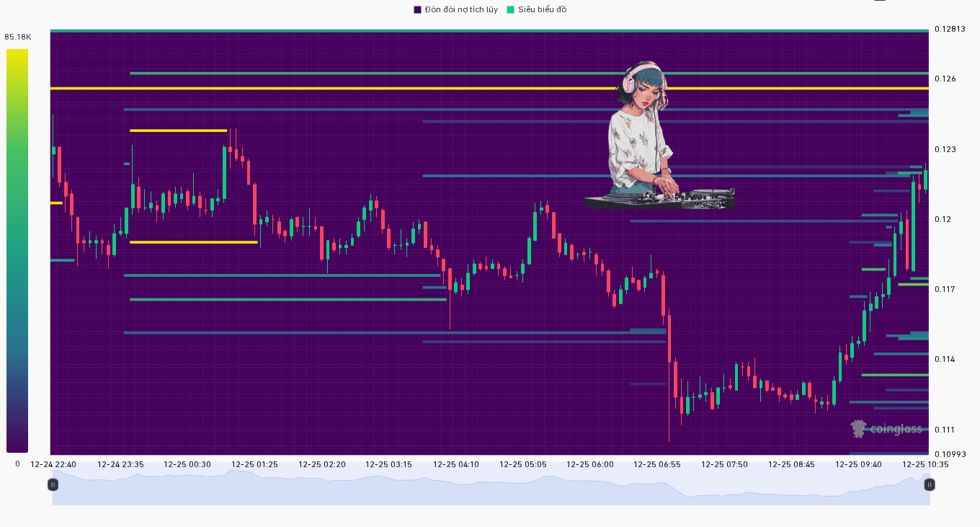Image resolution: width=980 pixels, height=527 pixels.
Task: Click the 12-25 06:00 time label
Action: point(590,464)
